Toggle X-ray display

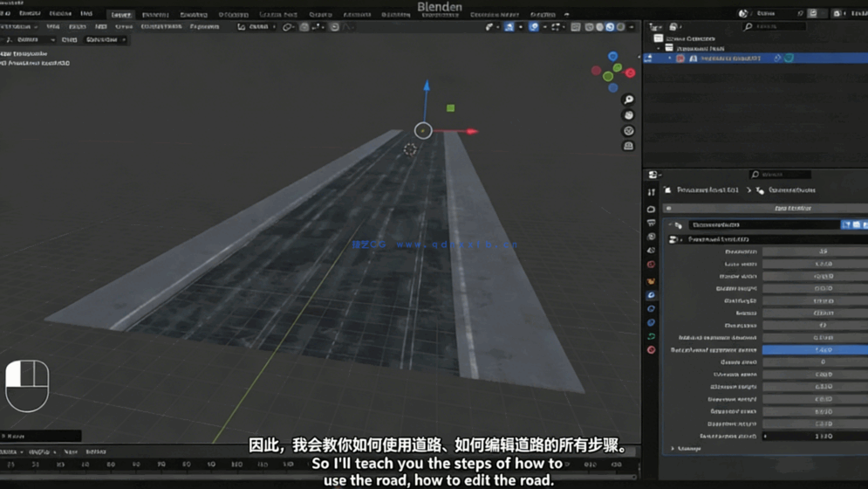[x=576, y=26]
